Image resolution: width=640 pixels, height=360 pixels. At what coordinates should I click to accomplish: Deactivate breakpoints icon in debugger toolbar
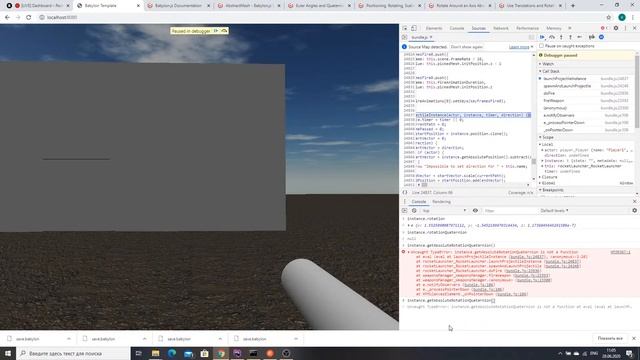[591, 37]
